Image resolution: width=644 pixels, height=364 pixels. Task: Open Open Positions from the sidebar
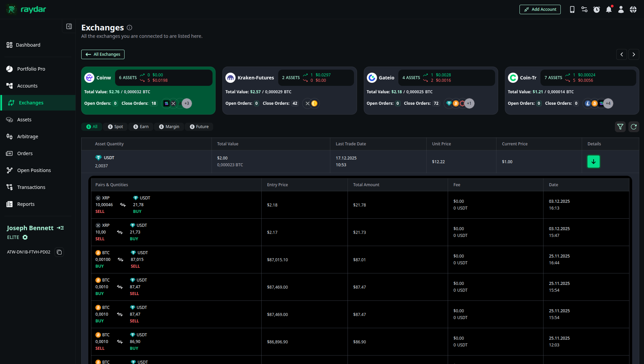pos(34,170)
